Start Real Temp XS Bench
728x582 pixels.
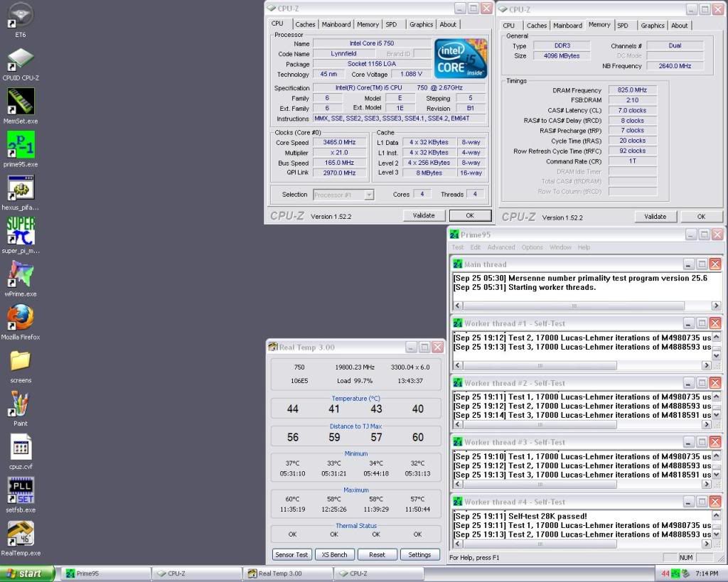tap(334, 554)
